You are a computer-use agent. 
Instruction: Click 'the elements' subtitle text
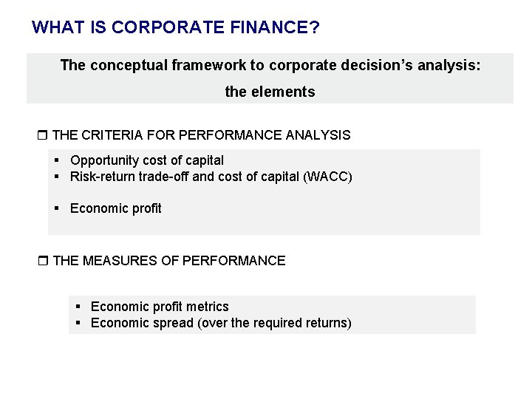[270, 92]
